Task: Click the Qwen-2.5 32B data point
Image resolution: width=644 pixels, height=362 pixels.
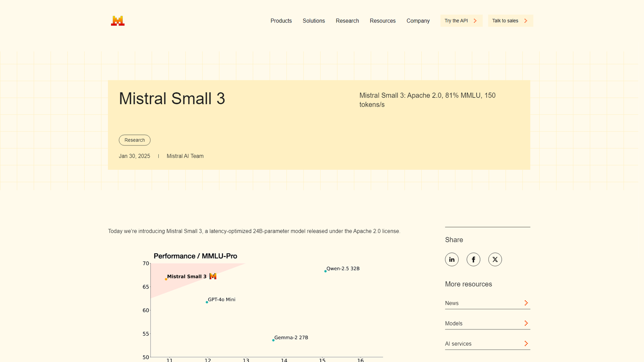Action: [325, 271]
